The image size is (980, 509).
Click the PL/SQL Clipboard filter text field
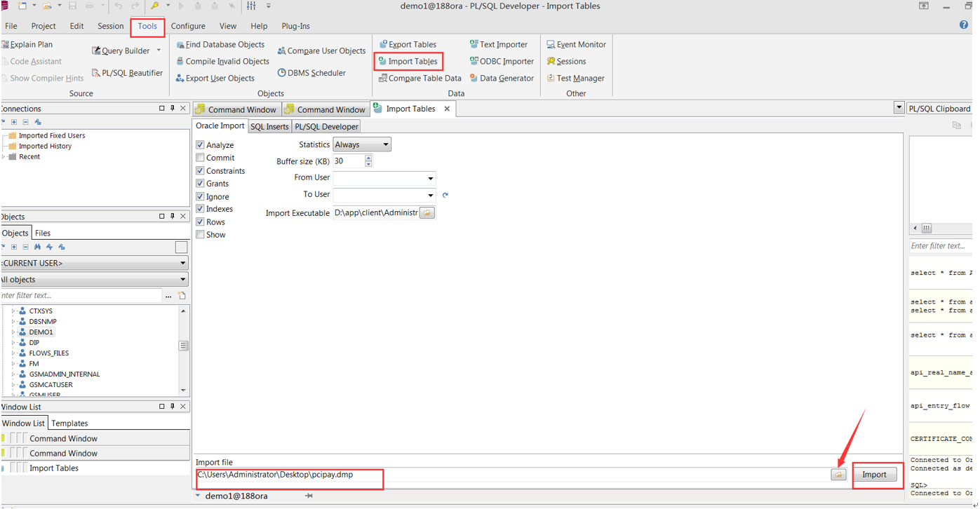pyautogui.click(x=940, y=246)
